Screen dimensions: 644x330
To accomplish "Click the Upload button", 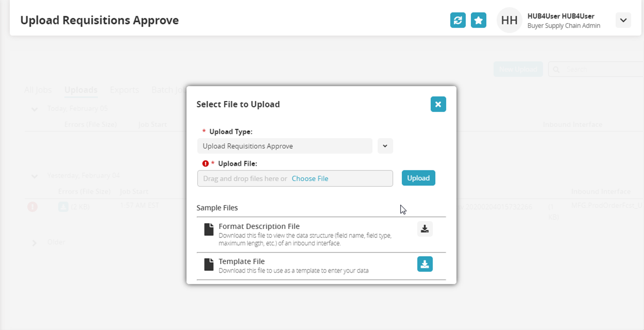I will click(x=418, y=178).
